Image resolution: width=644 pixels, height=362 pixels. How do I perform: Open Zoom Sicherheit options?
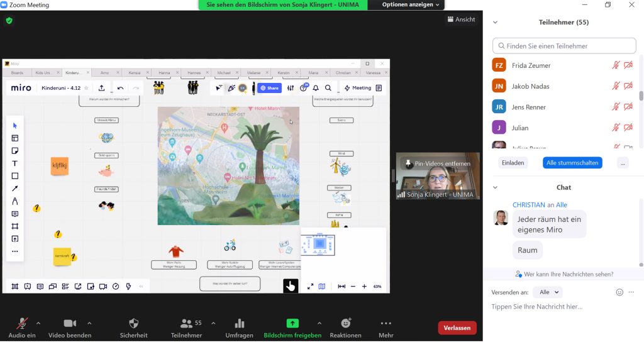tap(133, 328)
